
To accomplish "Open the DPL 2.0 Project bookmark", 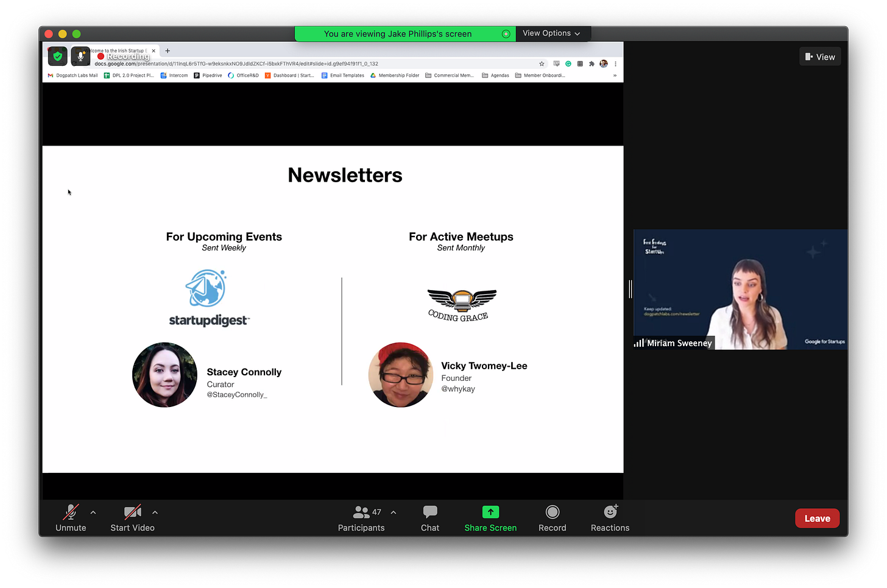I will [x=129, y=76].
